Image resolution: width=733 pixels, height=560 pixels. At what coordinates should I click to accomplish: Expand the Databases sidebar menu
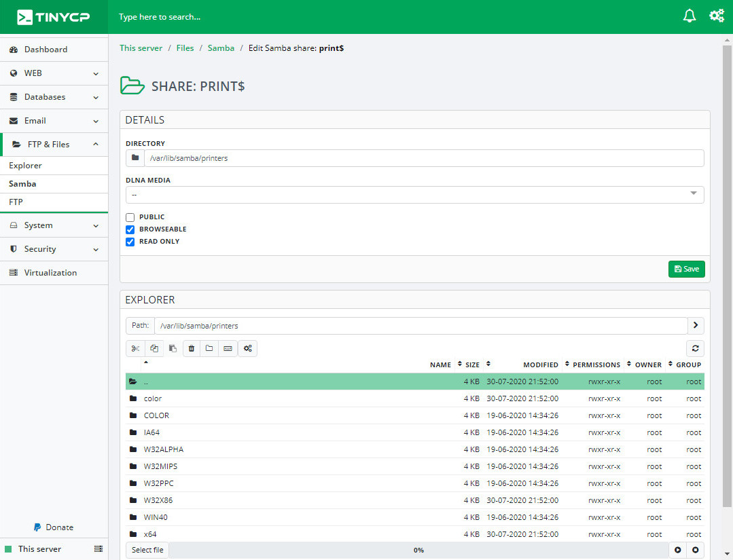(x=54, y=97)
